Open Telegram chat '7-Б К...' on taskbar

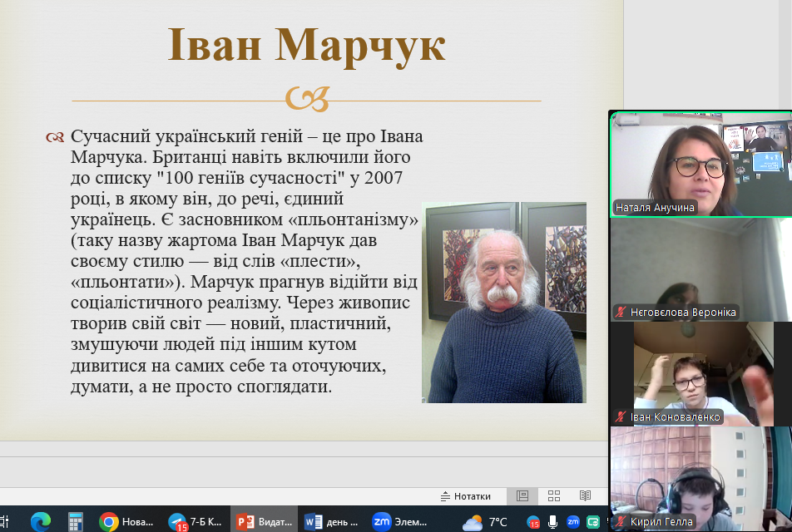click(x=195, y=521)
